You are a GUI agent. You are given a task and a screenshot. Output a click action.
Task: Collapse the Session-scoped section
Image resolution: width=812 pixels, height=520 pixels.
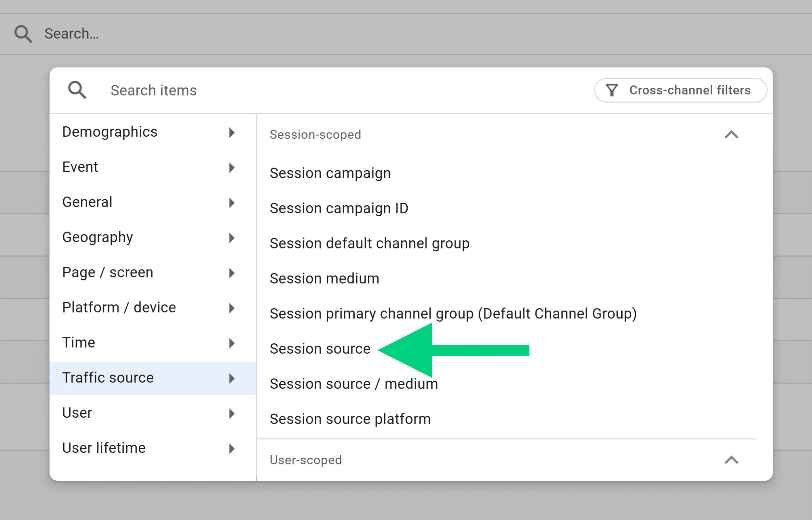pyautogui.click(x=732, y=135)
